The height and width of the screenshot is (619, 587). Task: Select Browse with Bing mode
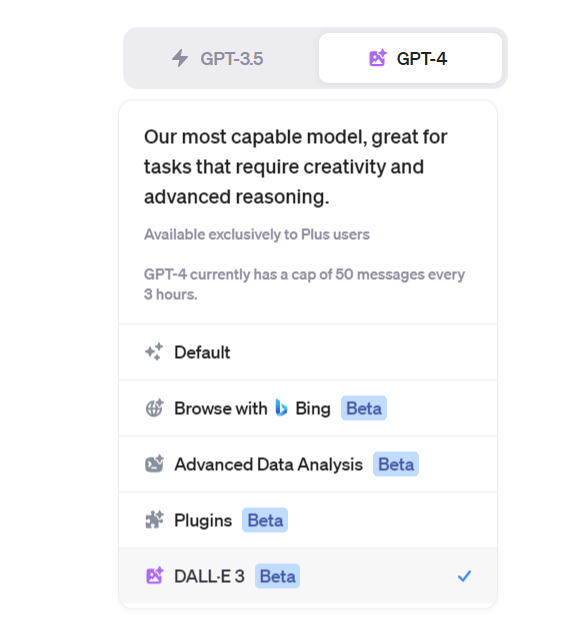pos(308,408)
